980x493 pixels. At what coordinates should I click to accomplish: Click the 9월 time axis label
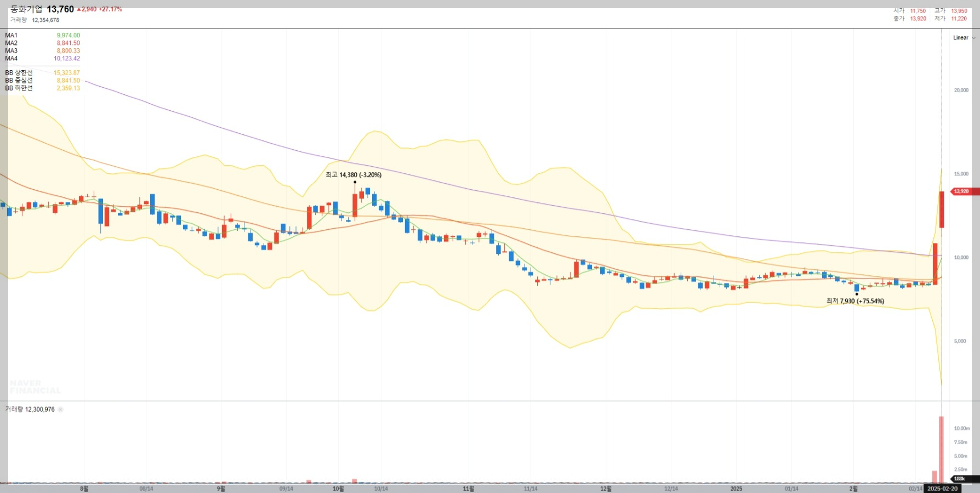[x=221, y=489]
